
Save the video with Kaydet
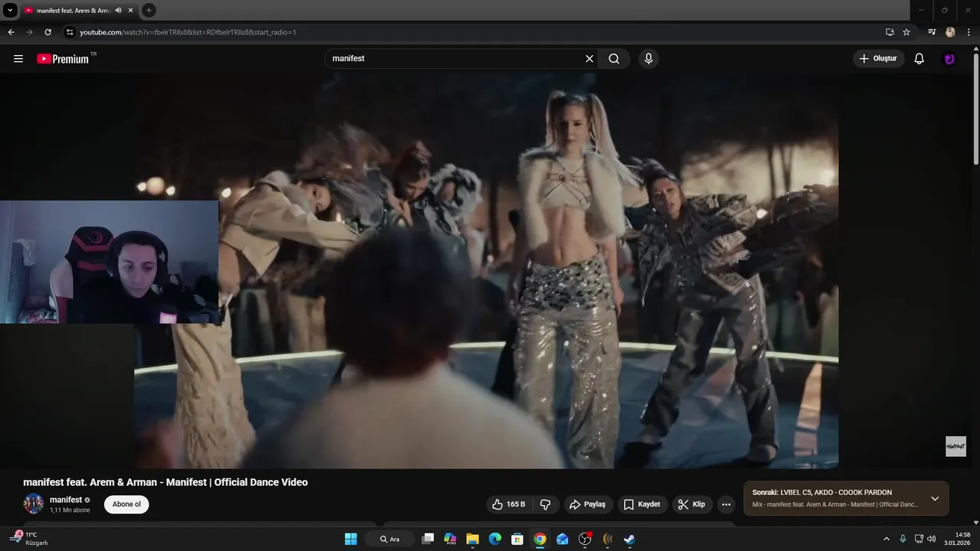(642, 504)
